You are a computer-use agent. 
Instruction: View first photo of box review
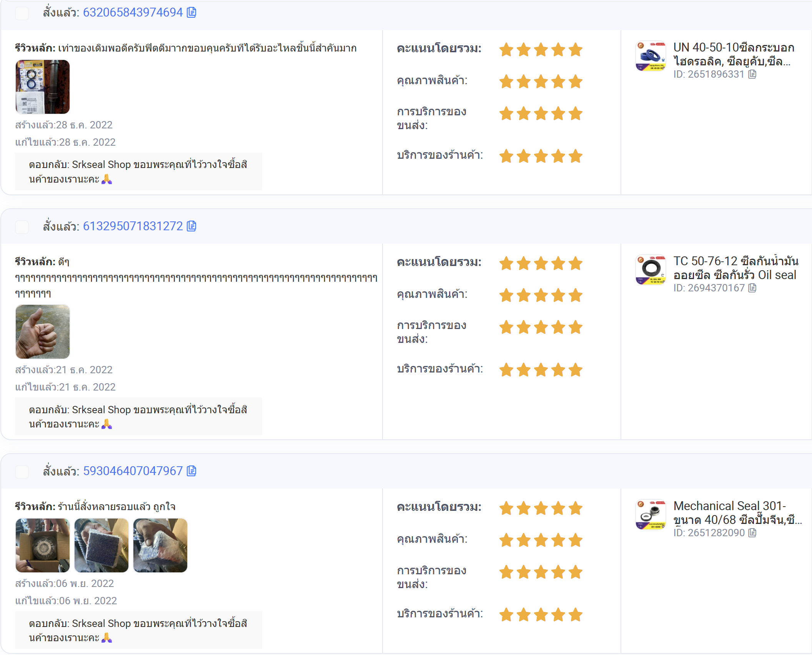tap(43, 545)
